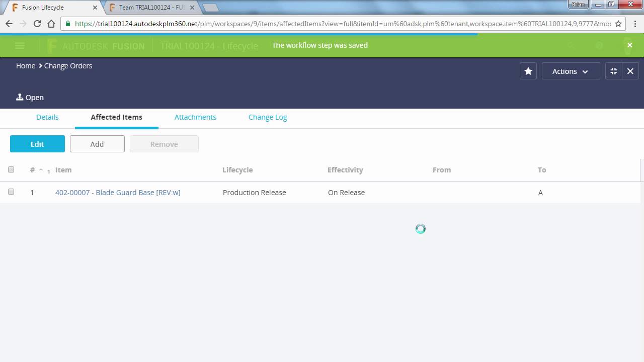Sort by the Effectivity column header
Viewport: 644px width, 362px height.
(345, 170)
